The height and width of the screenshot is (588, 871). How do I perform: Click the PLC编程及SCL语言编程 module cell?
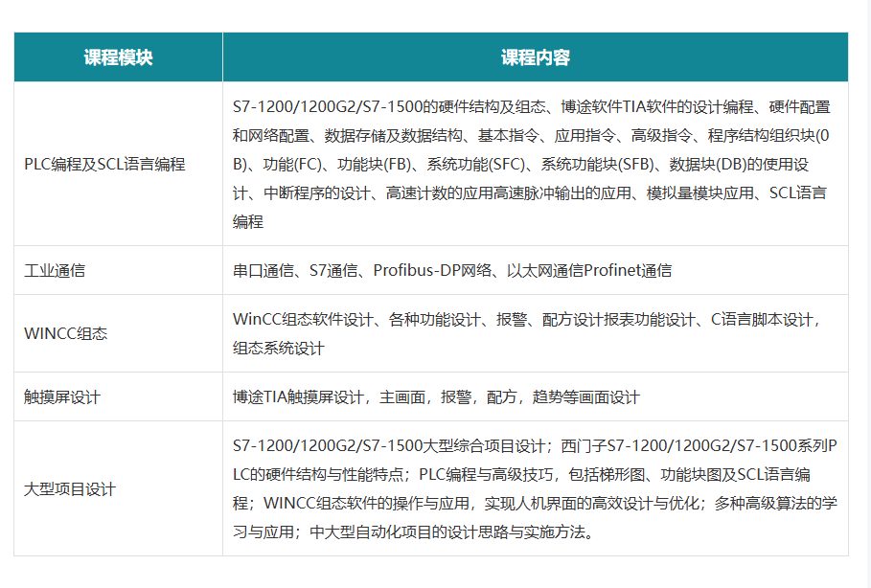[x=118, y=164]
